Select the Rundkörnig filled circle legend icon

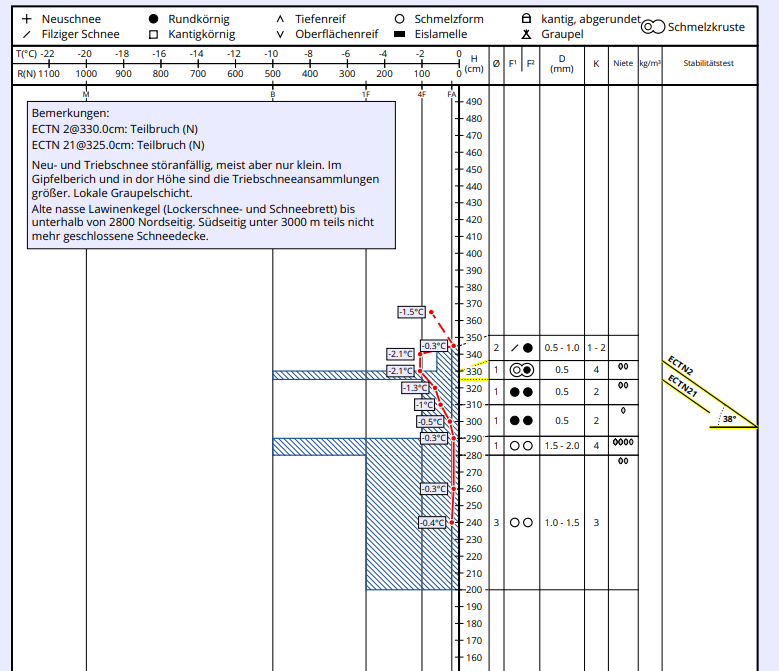tap(153, 19)
